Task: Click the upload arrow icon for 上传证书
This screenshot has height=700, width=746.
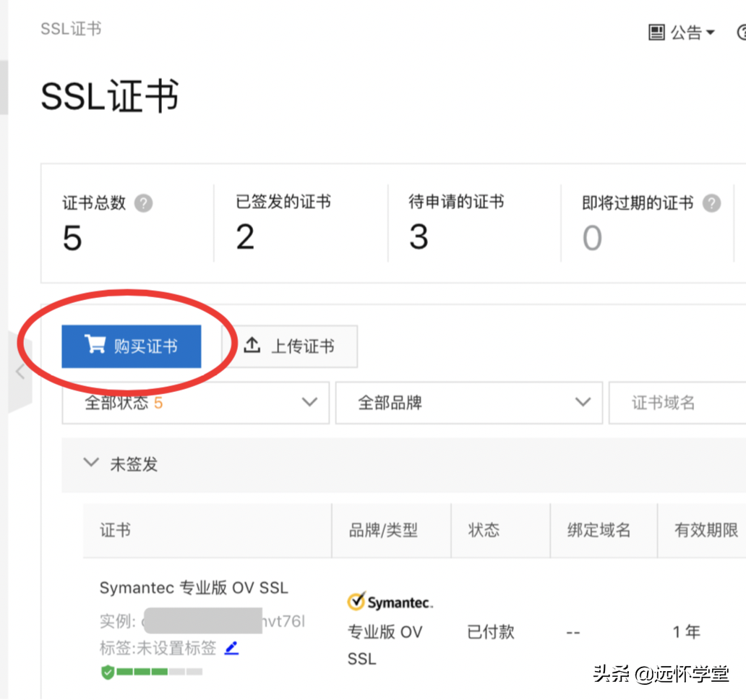Action: [252, 345]
